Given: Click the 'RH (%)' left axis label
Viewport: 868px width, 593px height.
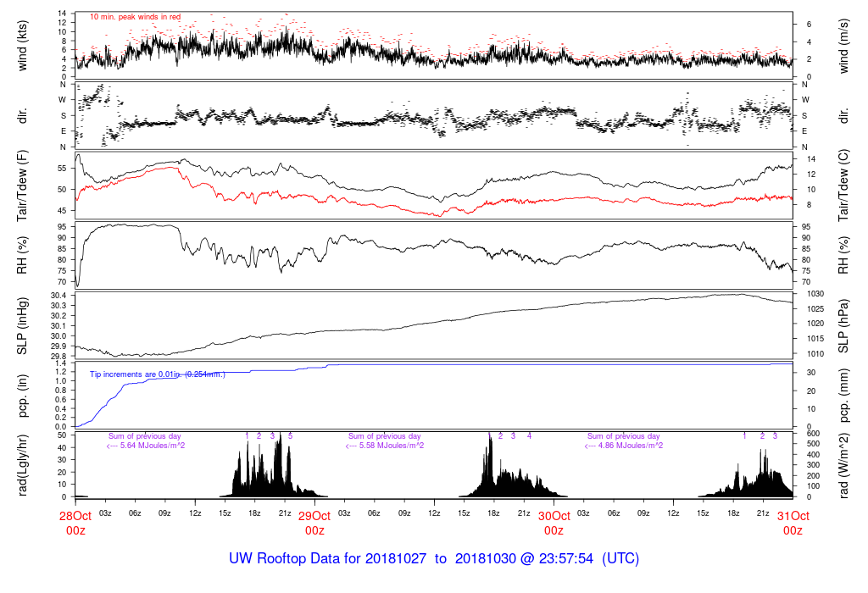Looking at the screenshot, I should pyautogui.click(x=22, y=255).
